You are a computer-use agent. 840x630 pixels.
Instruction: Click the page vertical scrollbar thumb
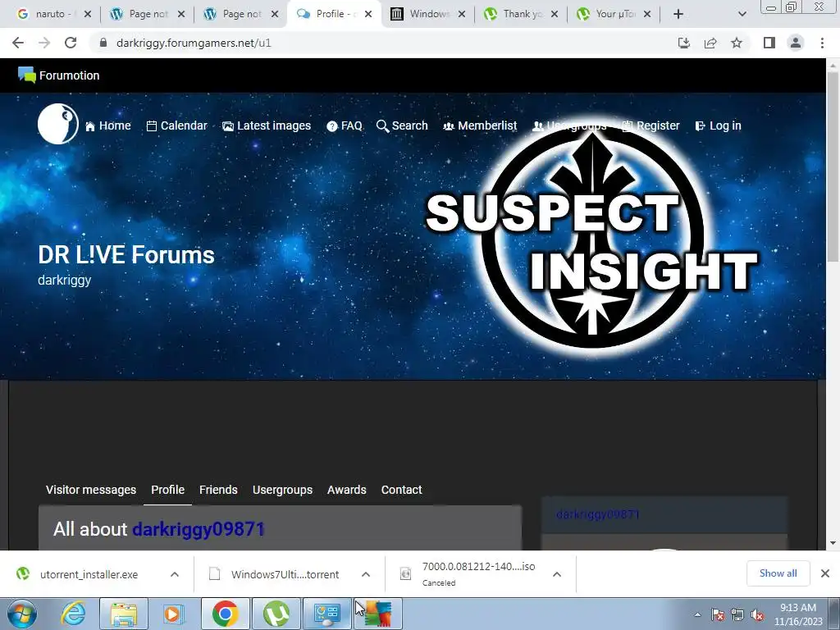[x=833, y=166]
